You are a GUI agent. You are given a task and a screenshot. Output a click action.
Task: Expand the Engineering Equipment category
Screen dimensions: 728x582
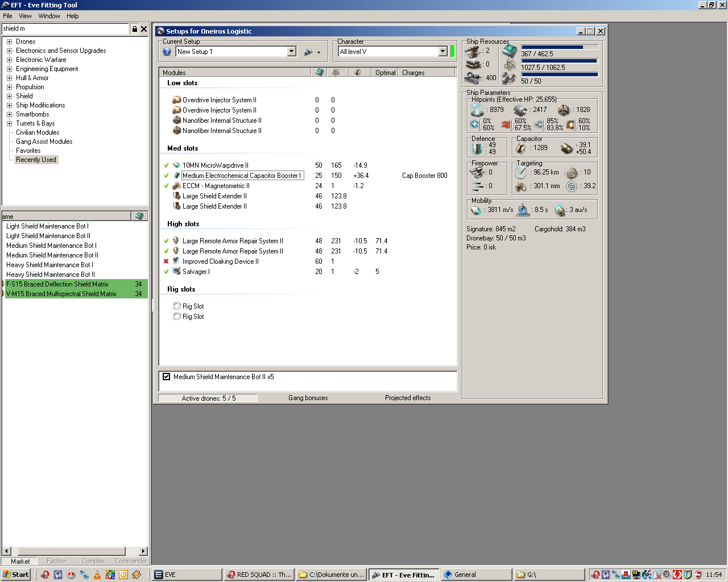(x=9, y=69)
